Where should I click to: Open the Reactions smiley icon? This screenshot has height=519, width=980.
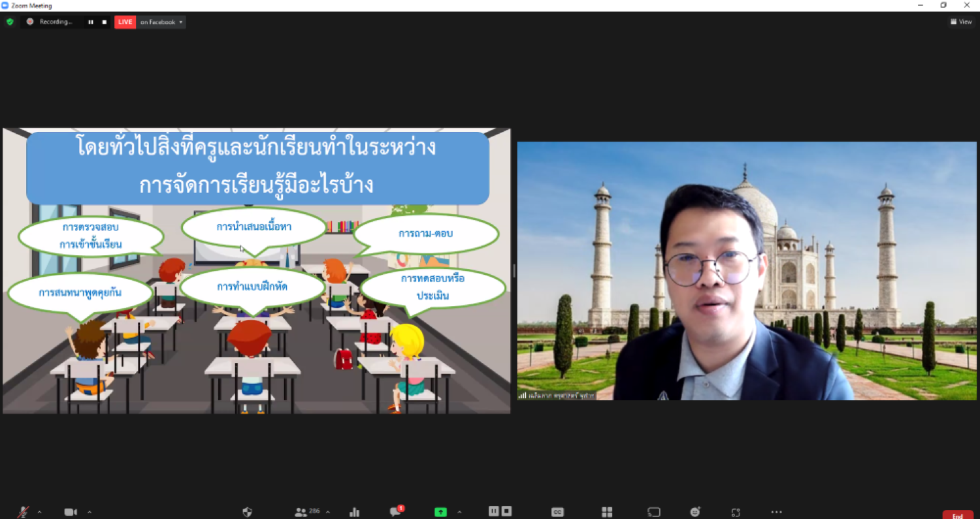point(695,512)
